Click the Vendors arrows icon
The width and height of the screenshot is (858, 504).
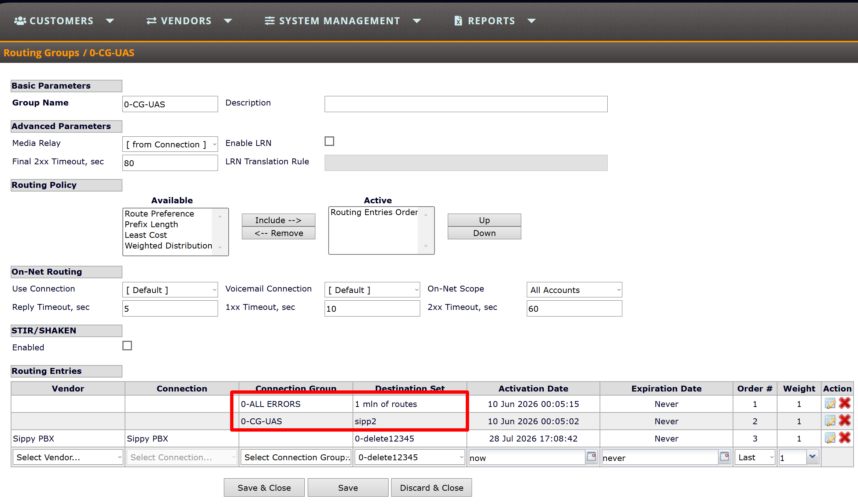click(151, 21)
